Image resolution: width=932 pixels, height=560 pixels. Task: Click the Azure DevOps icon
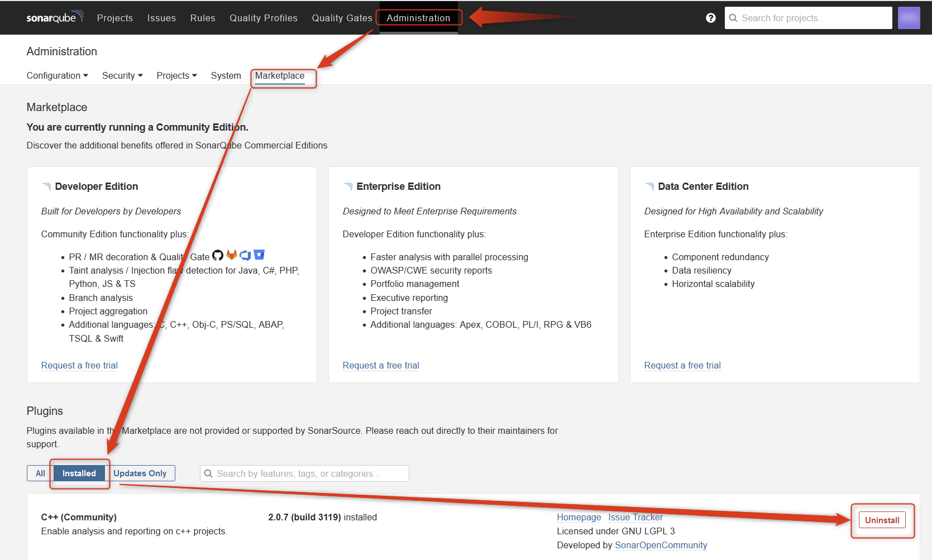coord(245,255)
